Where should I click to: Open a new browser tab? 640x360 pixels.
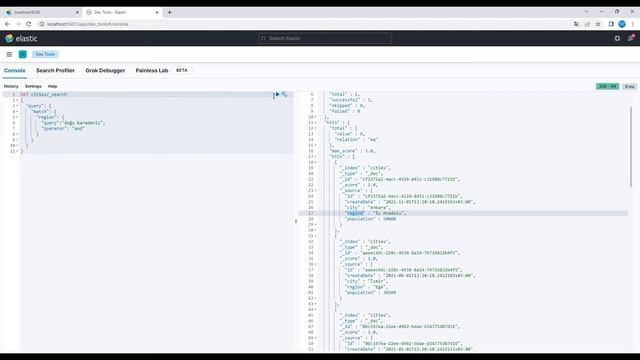click(170, 12)
